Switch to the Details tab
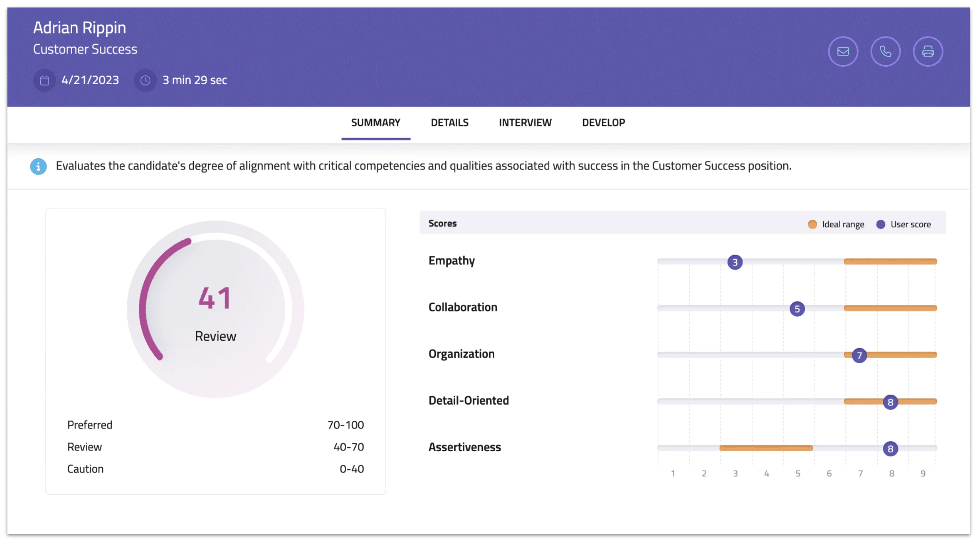This screenshot has width=980, height=544. 449,123
